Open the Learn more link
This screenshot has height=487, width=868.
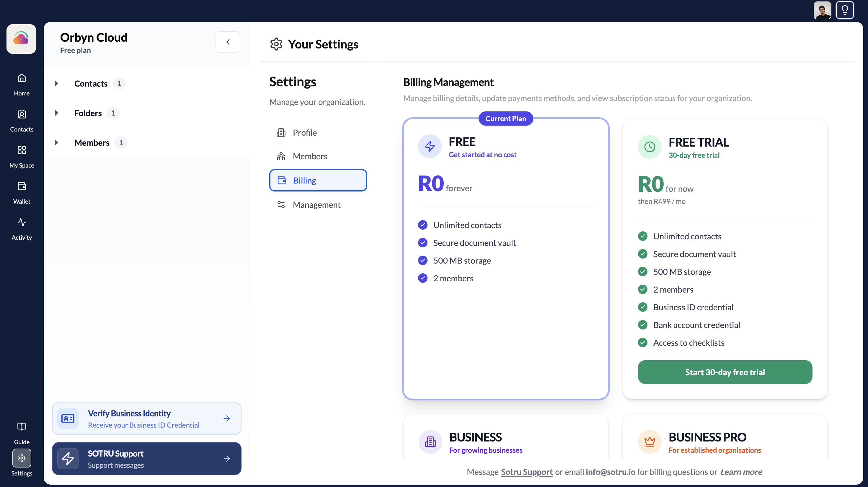point(741,472)
